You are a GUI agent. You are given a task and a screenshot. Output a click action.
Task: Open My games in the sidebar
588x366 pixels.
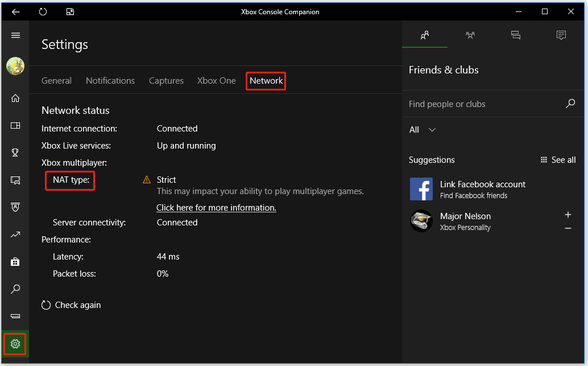[15, 125]
